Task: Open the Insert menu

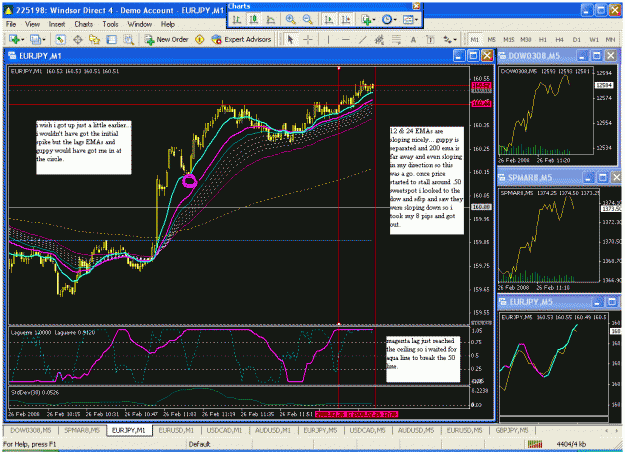Action: click(57, 24)
